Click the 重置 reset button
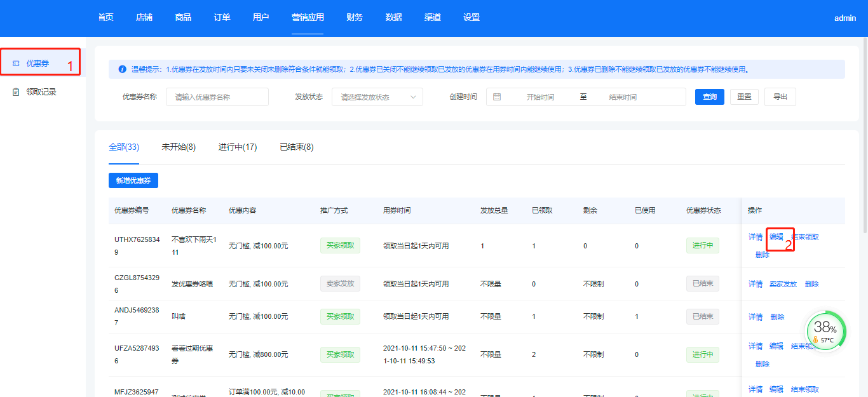 point(744,97)
